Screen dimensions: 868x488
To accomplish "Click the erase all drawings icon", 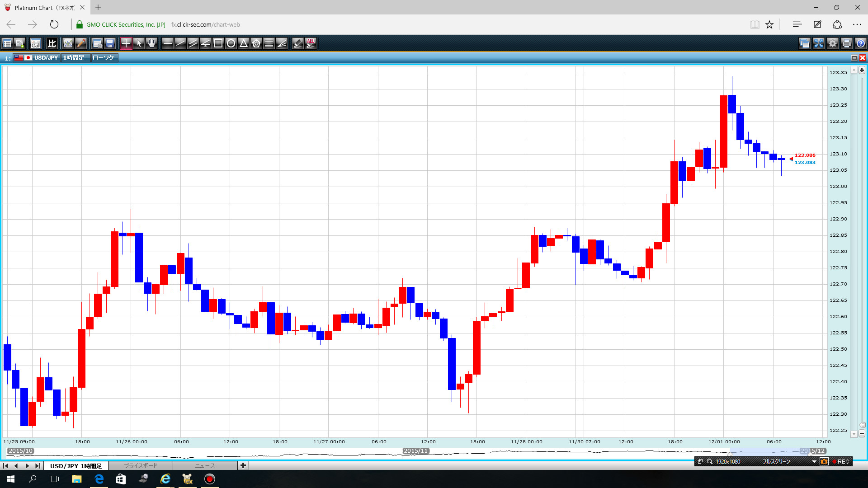I will coord(311,43).
